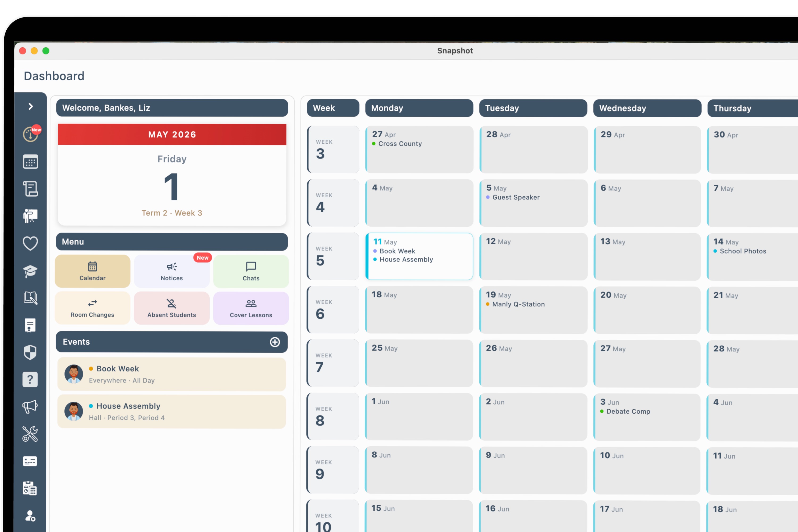
Task: Select the shield icon in the sidebar
Action: (30, 352)
